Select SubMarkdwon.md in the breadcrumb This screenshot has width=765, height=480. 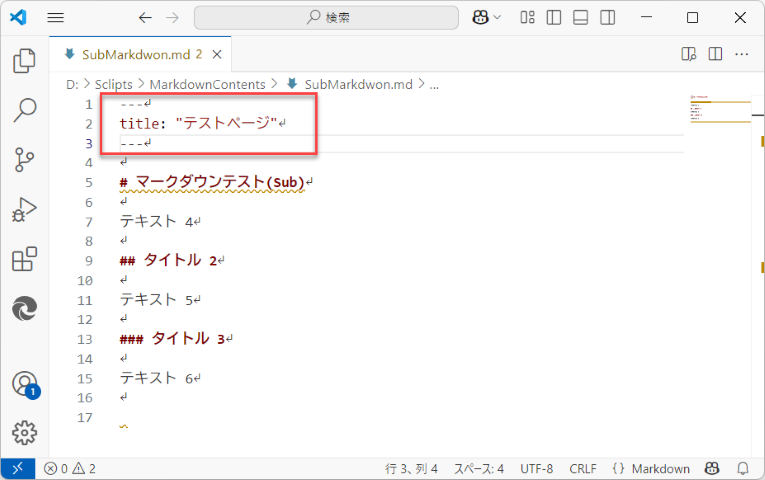click(359, 84)
